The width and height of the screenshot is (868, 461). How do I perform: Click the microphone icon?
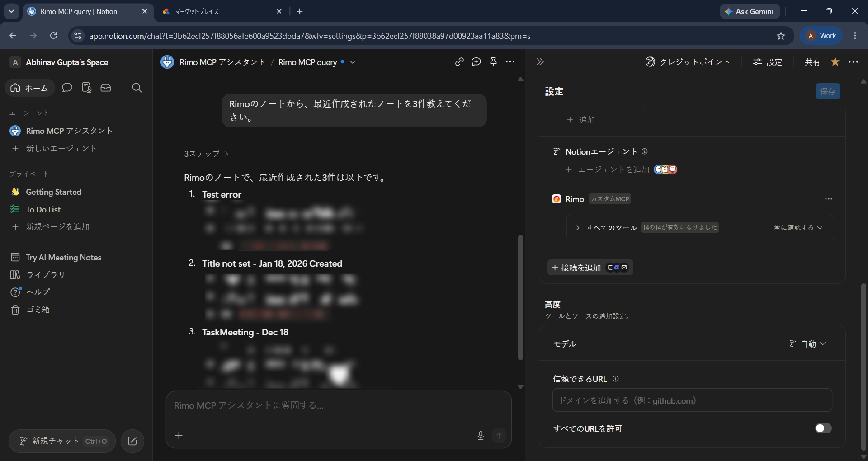pyautogui.click(x=481, y=435)
